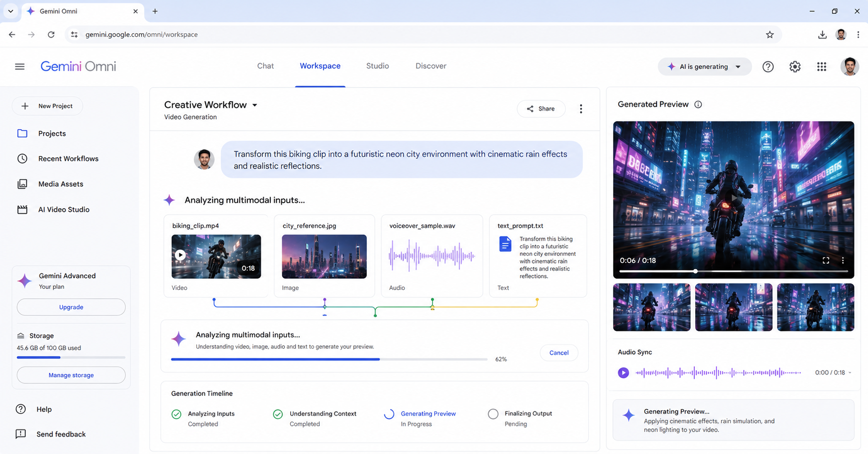Open the Google account profile avatar

[x=849, y=67]
